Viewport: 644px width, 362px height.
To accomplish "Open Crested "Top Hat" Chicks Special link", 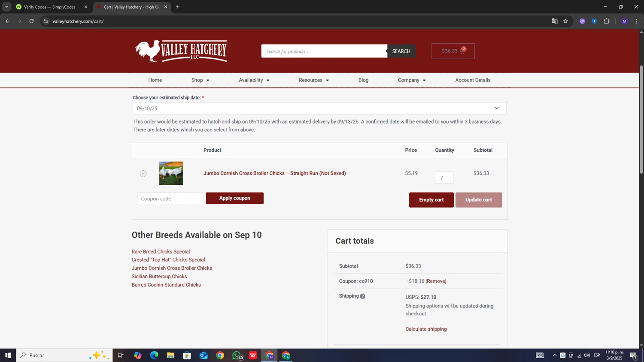I will pos(168,260).
